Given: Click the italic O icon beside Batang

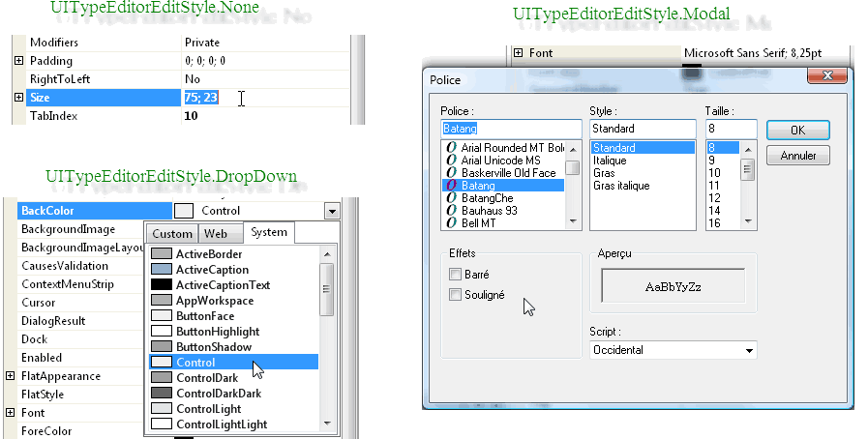Looking at the screenshot, I should pyautogui.click(x=451, y=186).
